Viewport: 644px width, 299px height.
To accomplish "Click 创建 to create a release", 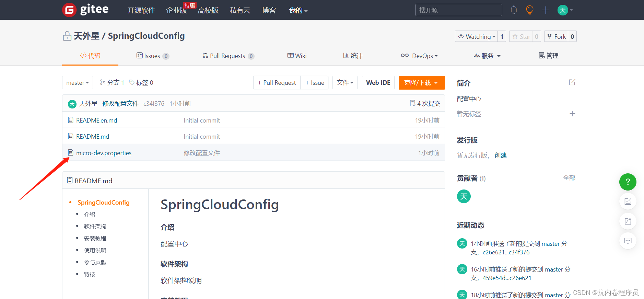I will 501,155.
